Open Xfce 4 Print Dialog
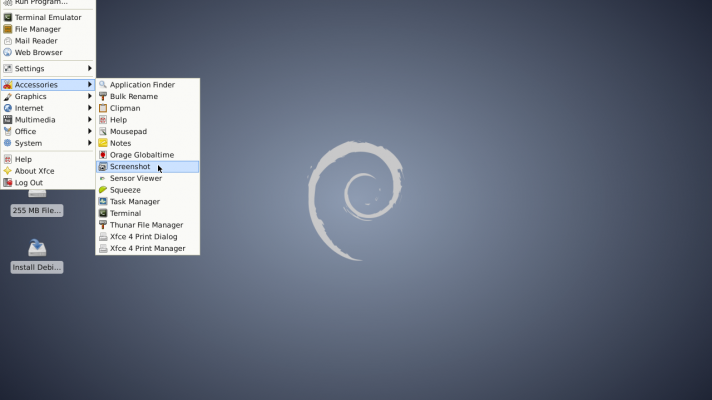The image size is (712, 400). 148,237
